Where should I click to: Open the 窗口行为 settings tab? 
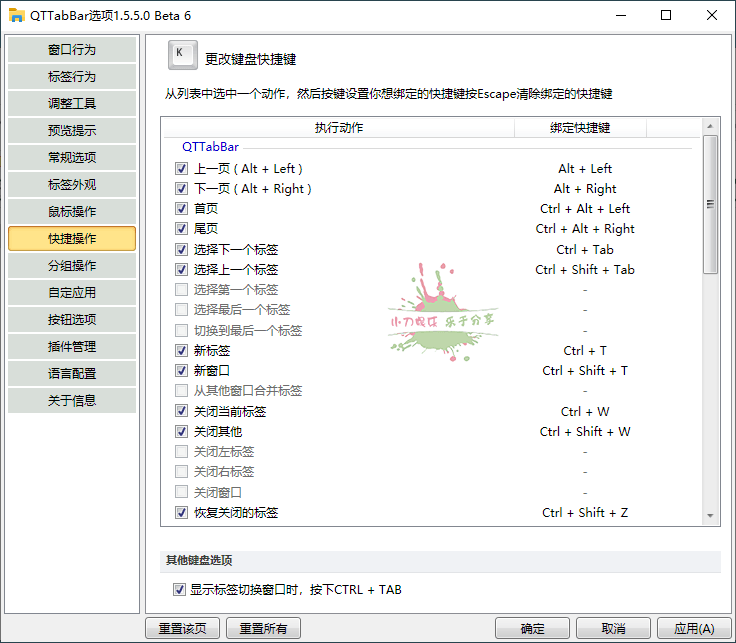tap(72, 50)
